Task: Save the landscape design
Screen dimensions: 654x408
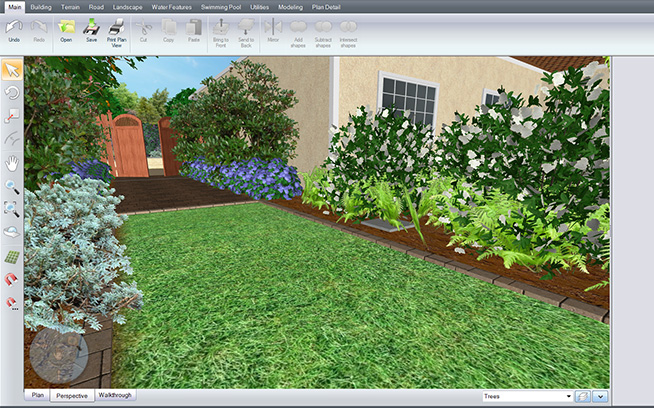Action: pos(91,28)
